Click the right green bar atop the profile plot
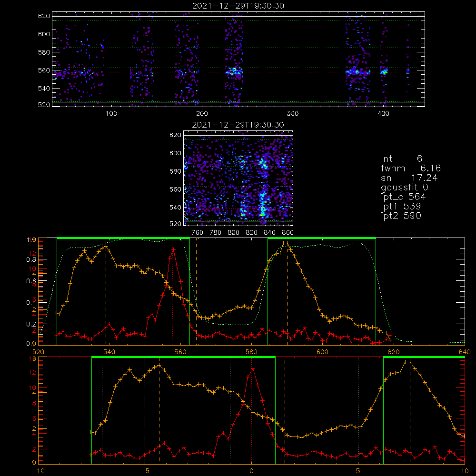 [x=322, y=238]
